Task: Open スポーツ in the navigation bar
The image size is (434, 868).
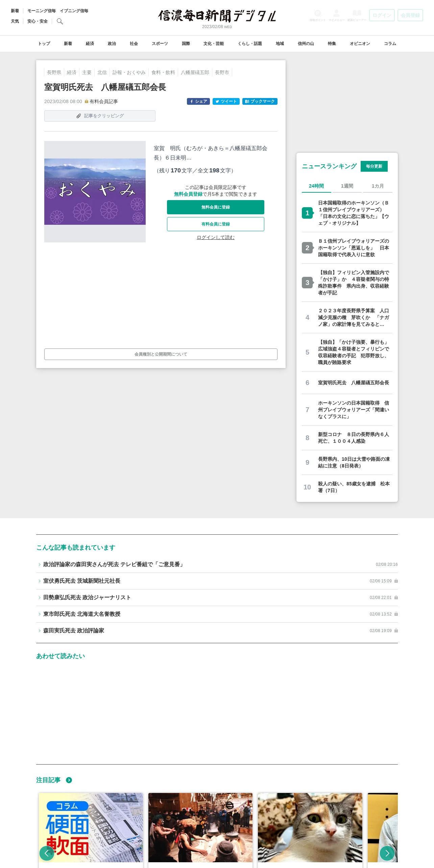Action: coord(160,44)
